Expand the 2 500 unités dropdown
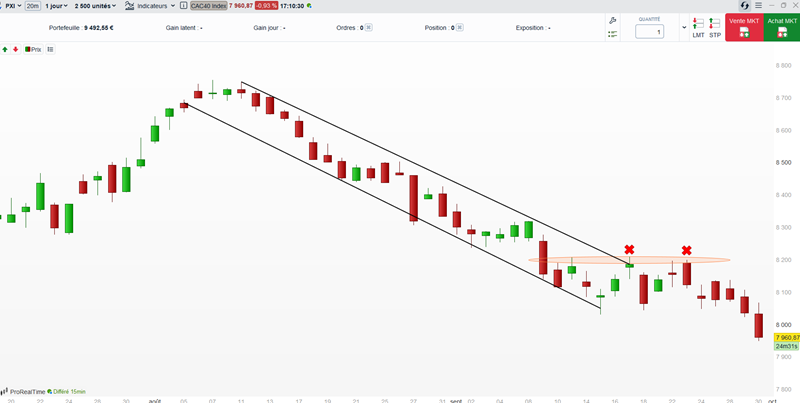Image resolution: width=800 pixels, height=403 pixels. tap(95, 6)
